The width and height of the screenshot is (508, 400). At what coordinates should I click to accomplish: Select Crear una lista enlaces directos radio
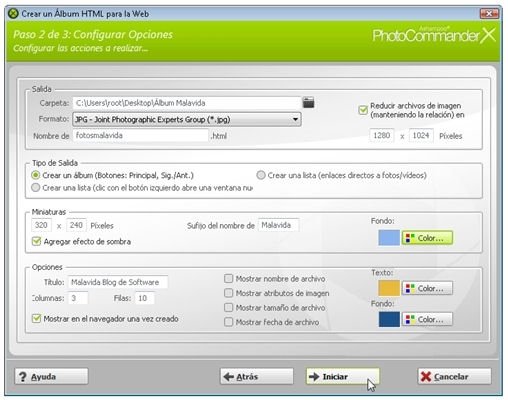(x=261, y=175)
